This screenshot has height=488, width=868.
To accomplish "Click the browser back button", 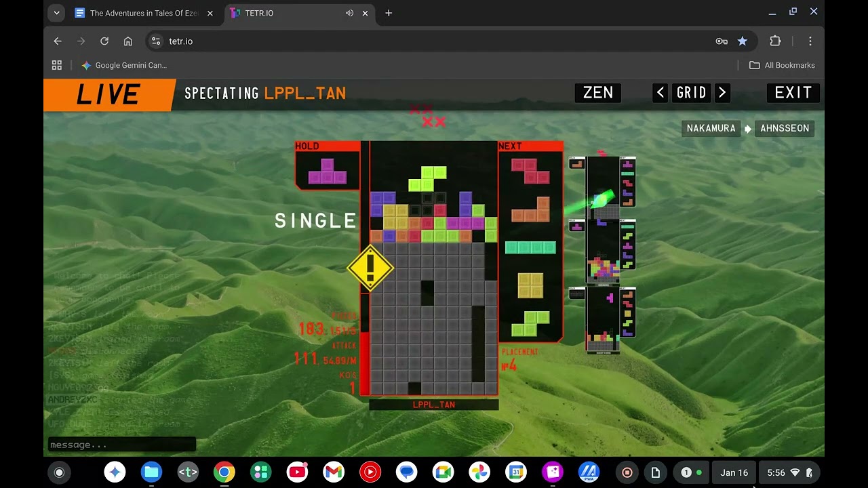I will click(58, 41).
